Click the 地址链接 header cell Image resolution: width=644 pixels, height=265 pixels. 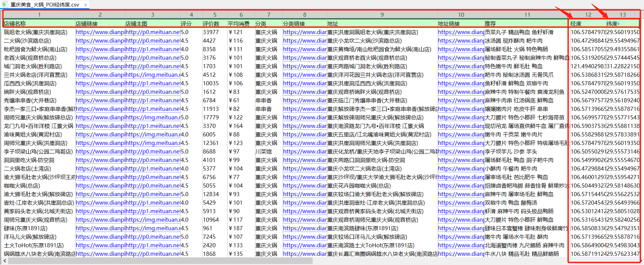[x=461, y=24]
